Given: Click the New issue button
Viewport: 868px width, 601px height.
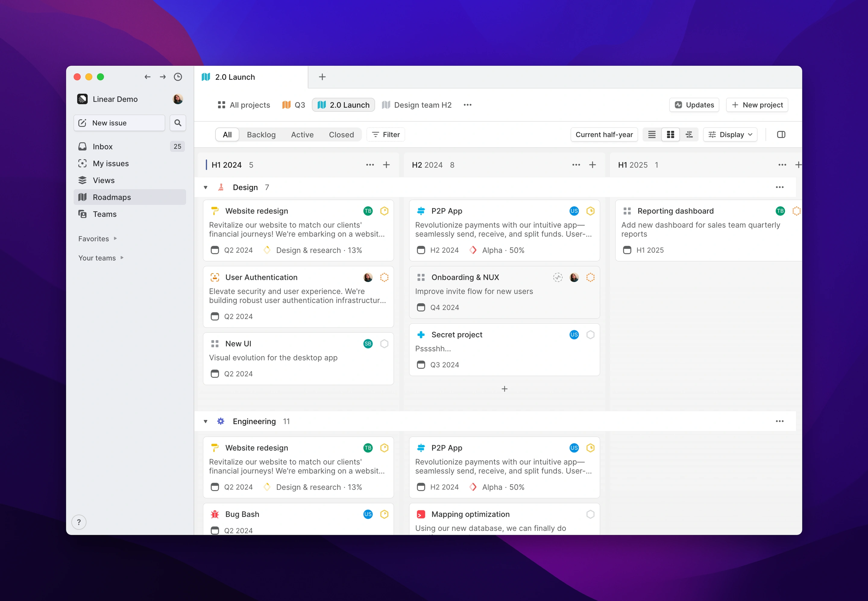Looking at the screenshot, I should pos(119,123).
